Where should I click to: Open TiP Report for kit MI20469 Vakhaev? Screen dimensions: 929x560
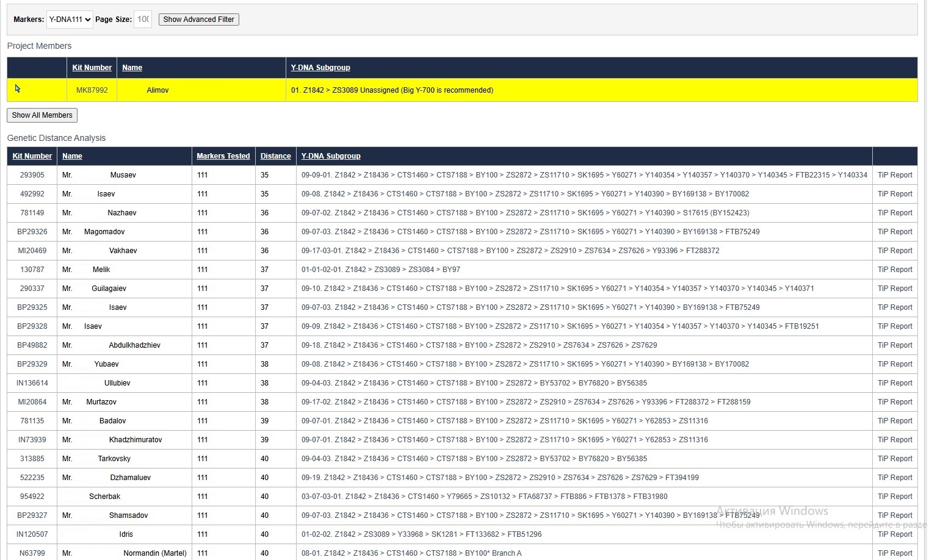click(895, 251)
